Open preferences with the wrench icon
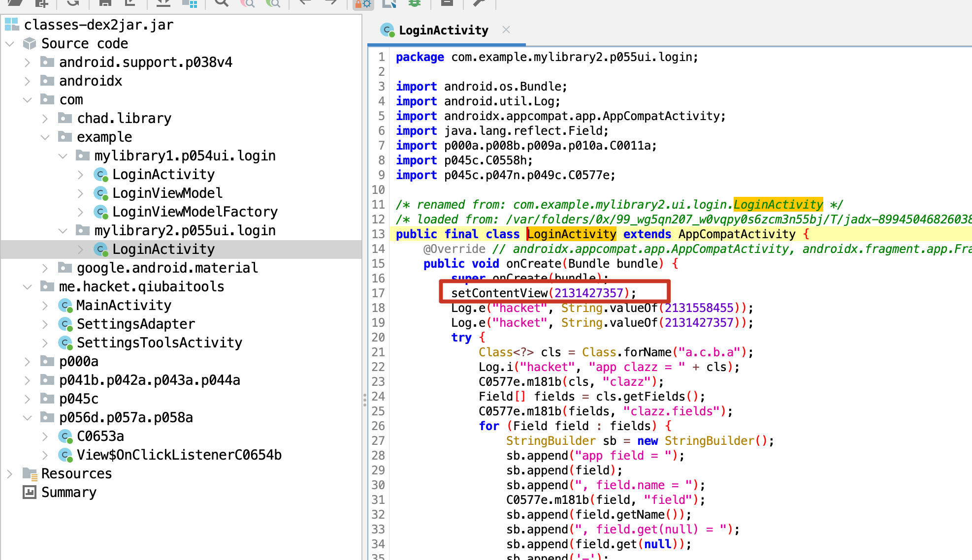Screen dimensions: 972x560 tap(479, 3)
